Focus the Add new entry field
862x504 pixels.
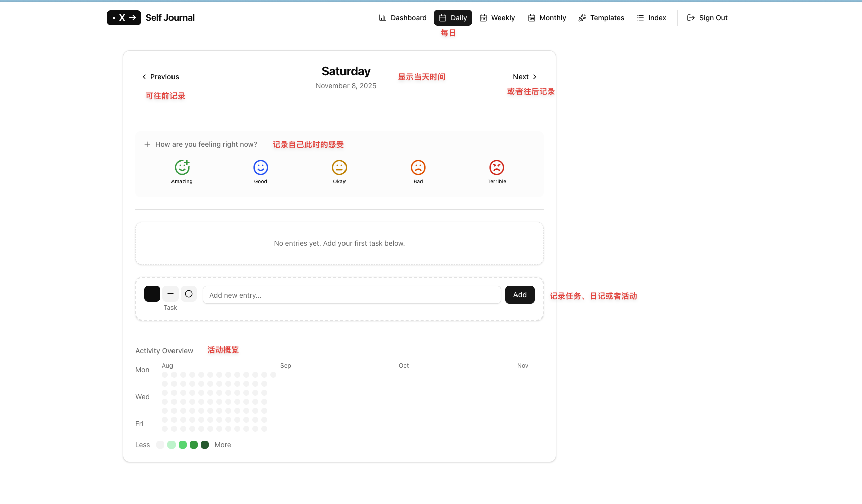pyautogui.click(x=352, y=295)
